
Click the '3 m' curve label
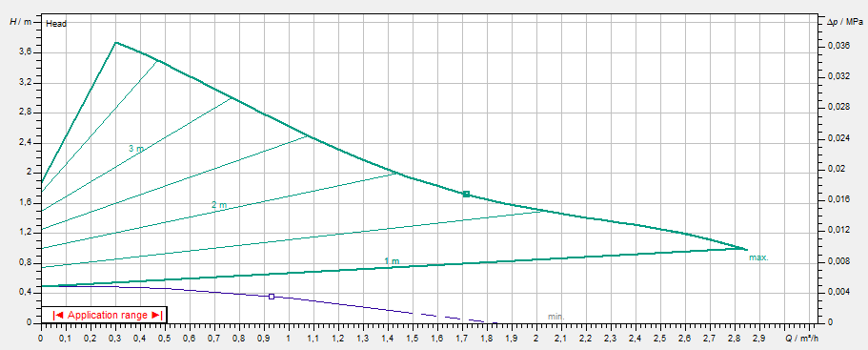click(136, 149)
